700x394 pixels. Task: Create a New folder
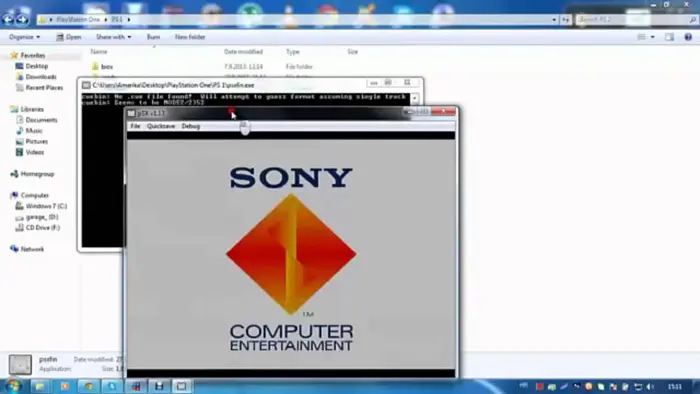(190, 37)
